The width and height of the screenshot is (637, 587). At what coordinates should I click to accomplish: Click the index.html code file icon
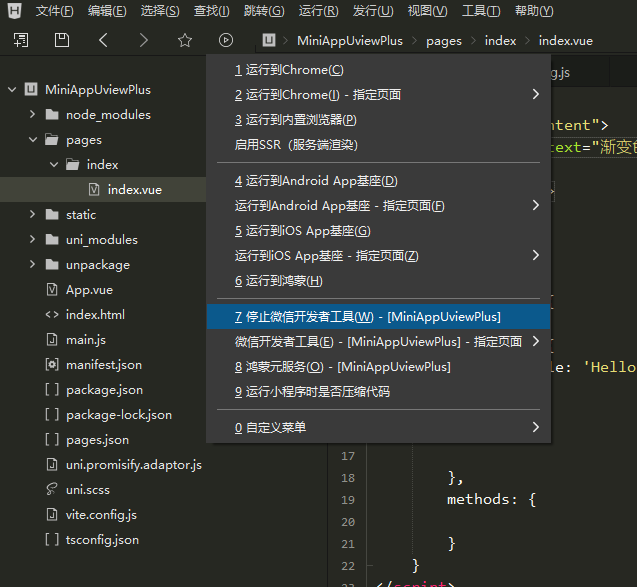[52, 315]
